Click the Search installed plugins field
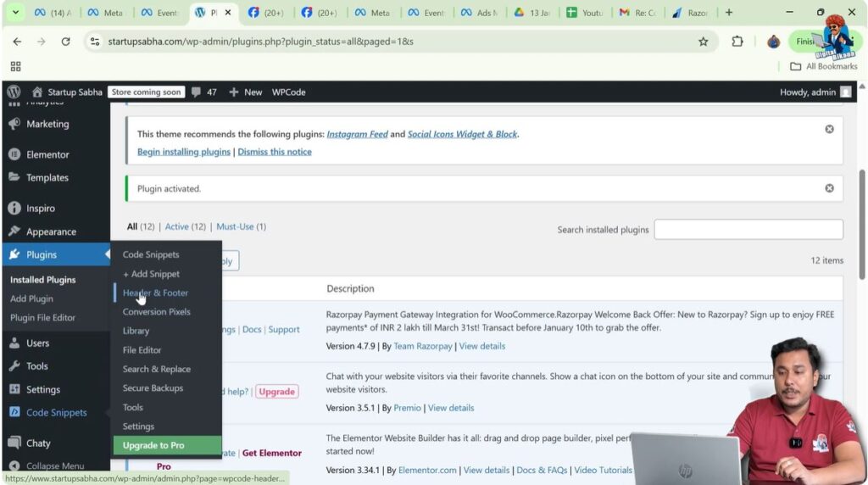 pyautogui.click(x=748, y=229)
